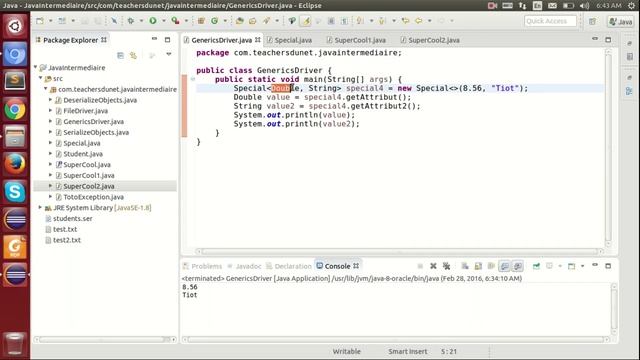Click the Search flashlight icon
640x360 pixels.
(x=266, y=20)
